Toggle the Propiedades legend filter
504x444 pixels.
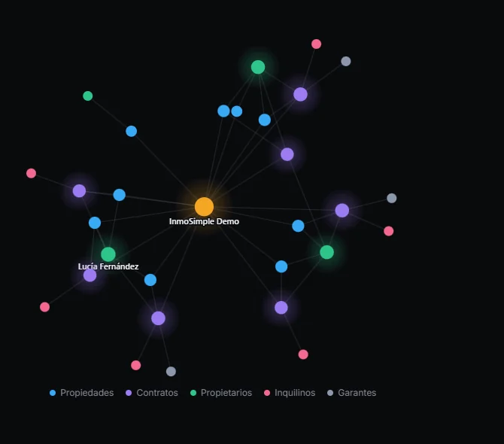tap(82, 393)
